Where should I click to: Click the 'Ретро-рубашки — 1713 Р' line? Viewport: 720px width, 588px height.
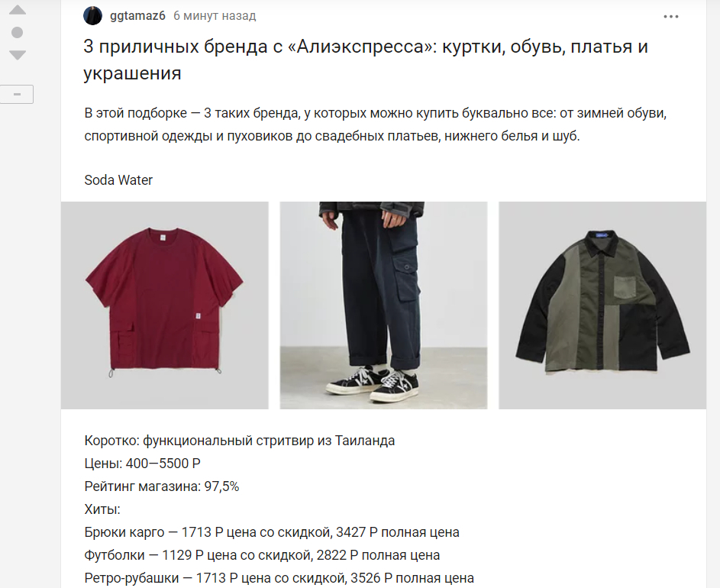pos(279,577)
